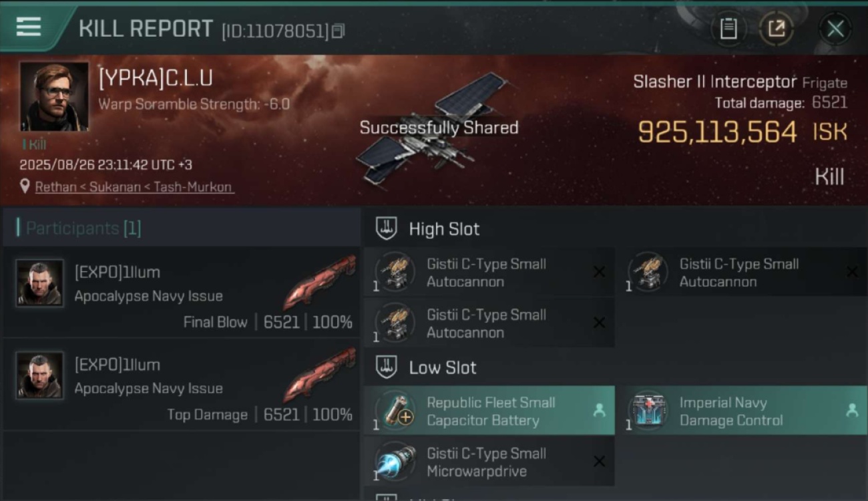Select the Low Slot section header icon
Image resolution: width=868 pixels, height=501 pixels.
pos(386,367)
